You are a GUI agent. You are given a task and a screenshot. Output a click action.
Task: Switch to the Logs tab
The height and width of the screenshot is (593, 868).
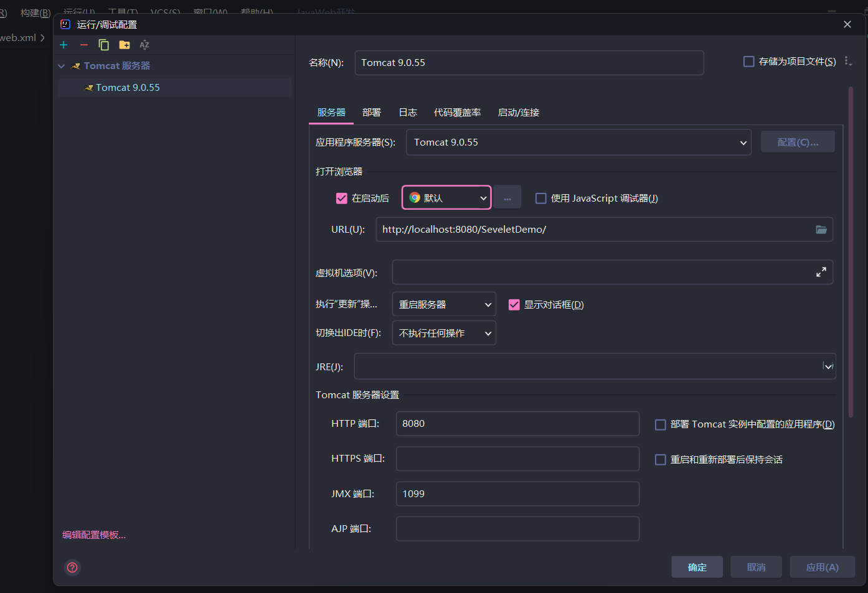tap(408, 113)
